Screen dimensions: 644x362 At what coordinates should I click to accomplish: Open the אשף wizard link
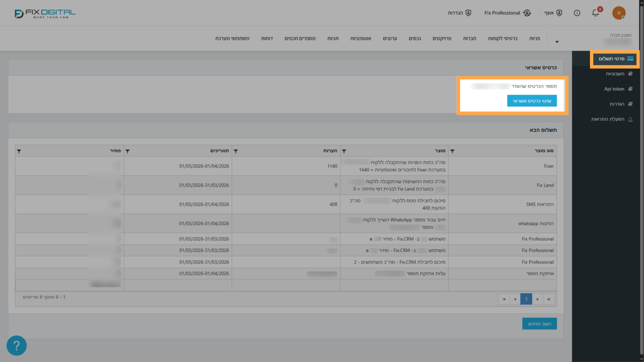click(x=549, y=13)
